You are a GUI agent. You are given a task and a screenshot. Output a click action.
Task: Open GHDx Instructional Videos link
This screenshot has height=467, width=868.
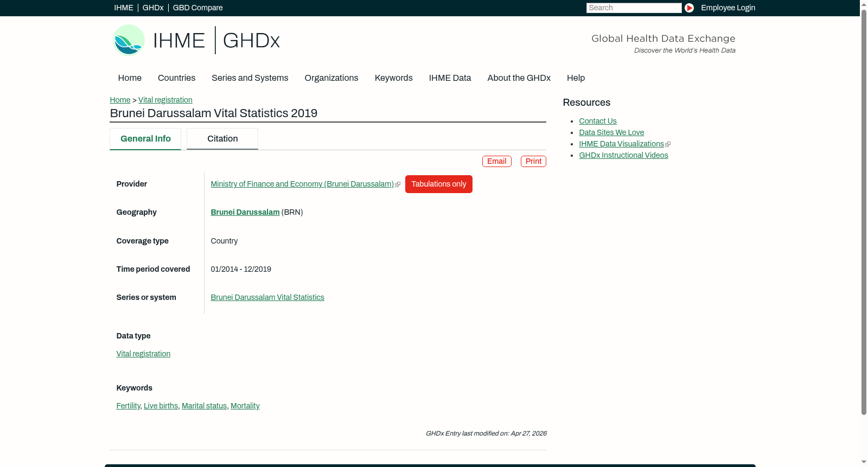coord(623,156)
